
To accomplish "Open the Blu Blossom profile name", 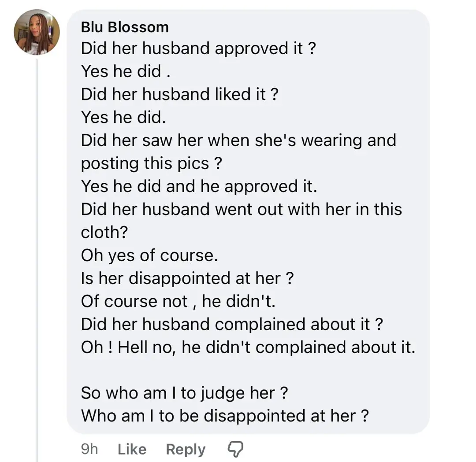I will pos(125,27).
